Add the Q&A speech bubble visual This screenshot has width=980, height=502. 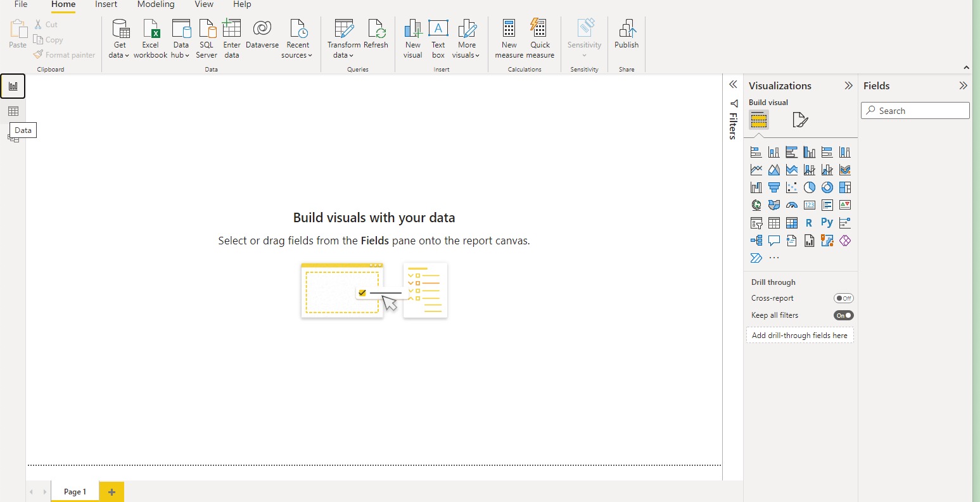[773, 241]
